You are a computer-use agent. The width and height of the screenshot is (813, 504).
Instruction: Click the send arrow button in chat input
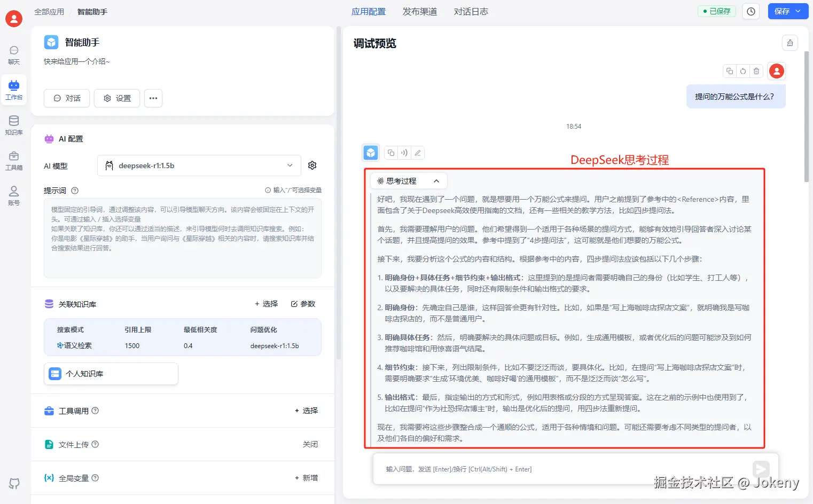point(761,469)
